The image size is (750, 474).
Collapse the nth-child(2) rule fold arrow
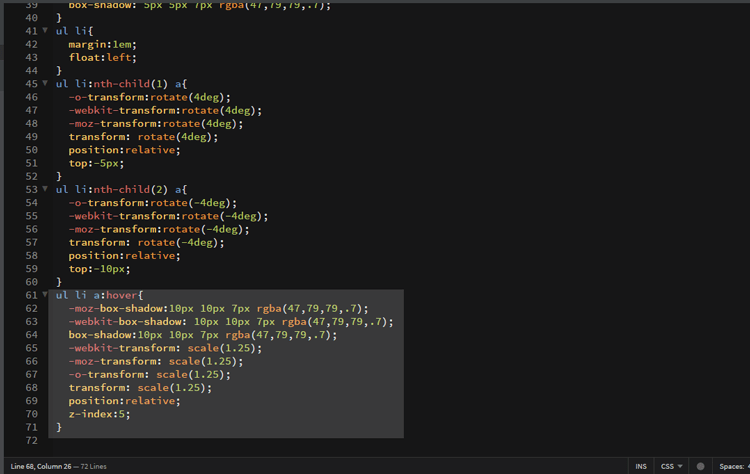pyautogui.click(x=45, y=189)
